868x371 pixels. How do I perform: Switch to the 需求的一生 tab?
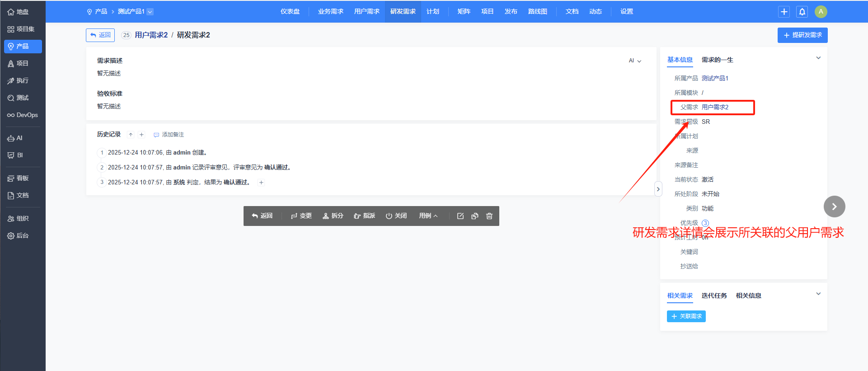[x=717, y=60]
